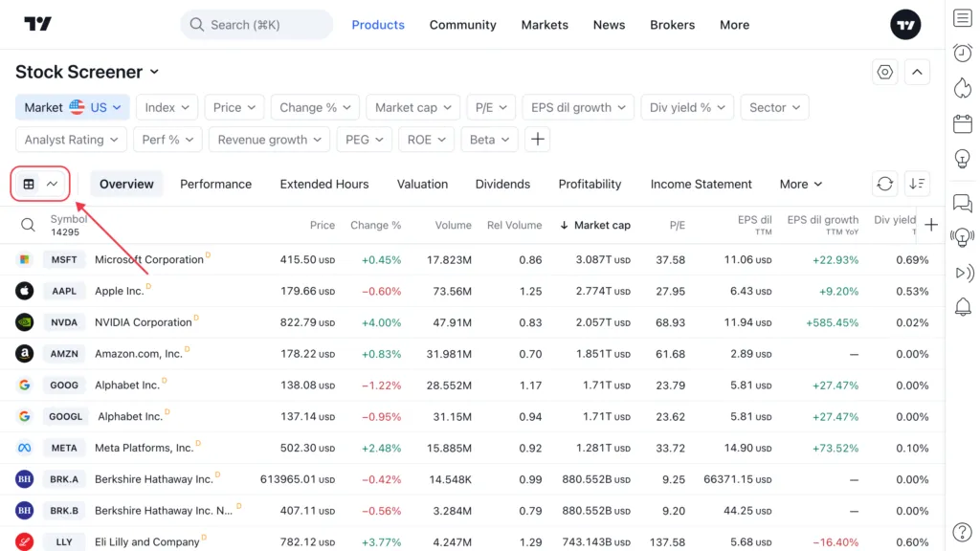
Task: Open the Markets menu in header
Action: [545, 24]
